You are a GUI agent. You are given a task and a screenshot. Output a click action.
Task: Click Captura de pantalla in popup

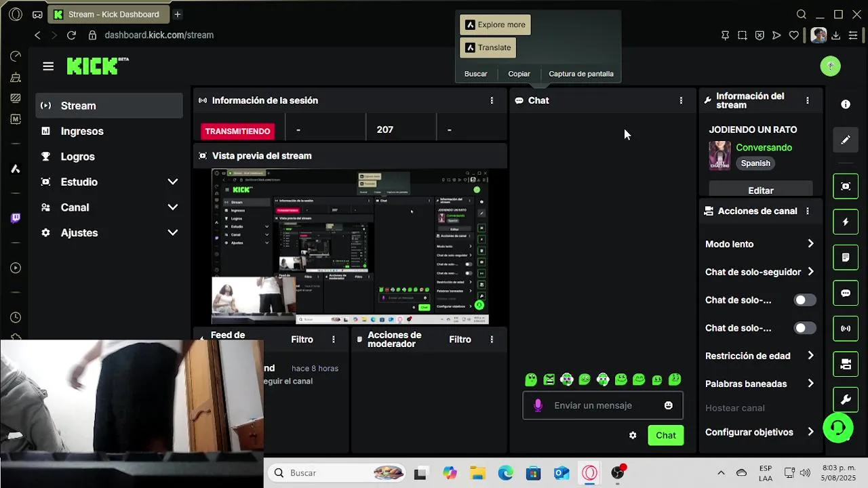581,74
